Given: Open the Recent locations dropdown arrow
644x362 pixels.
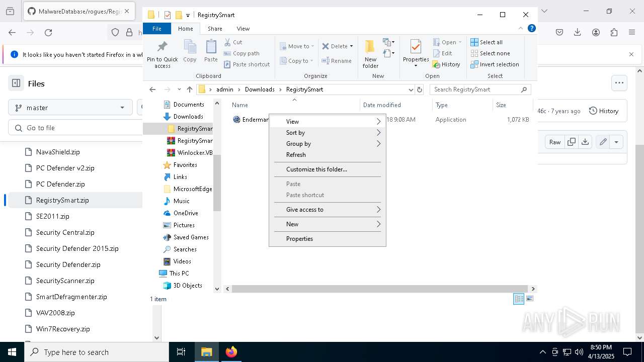Looking at the screenshot, I should coord(179,89).
